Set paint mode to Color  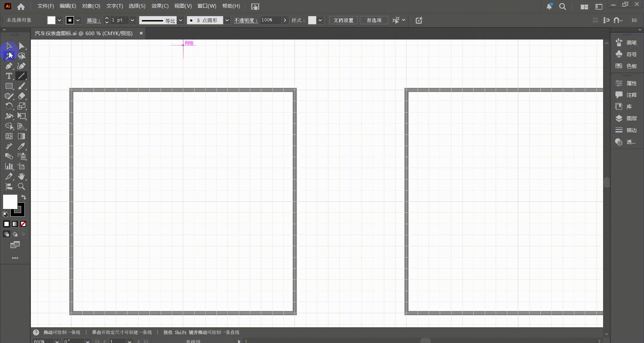pyautogui.click(x=7, y=224)
